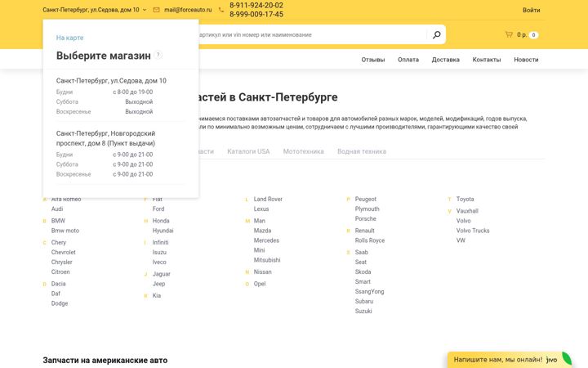Open the Напишите нам online chat widget
The image size is (588, 368).
click(505, 359)
